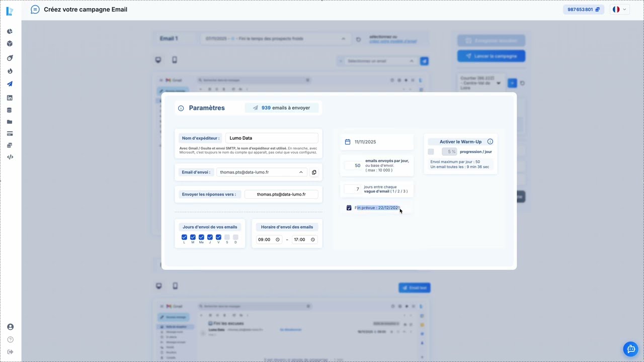Click the logout icon in the sidebar

(x=10, y=352)
